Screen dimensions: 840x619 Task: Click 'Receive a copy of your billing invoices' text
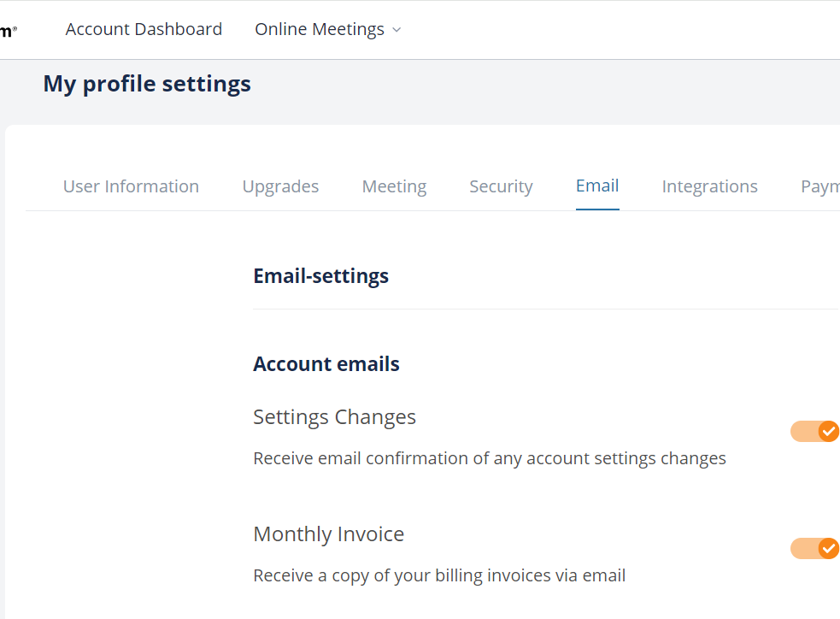[x=402, y=575]
